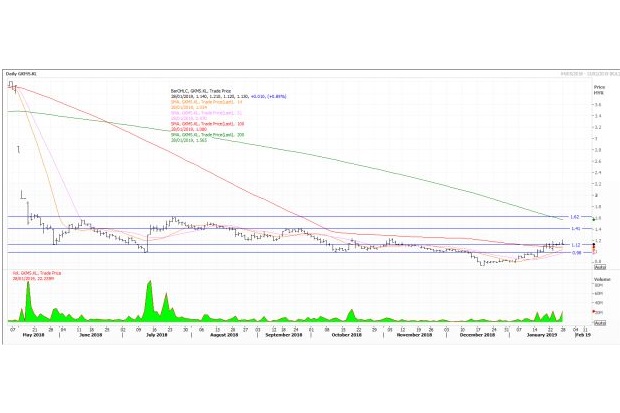Click the price panel Auto scale button
Viewport: 620px width, 413px height.
(598, 267)
